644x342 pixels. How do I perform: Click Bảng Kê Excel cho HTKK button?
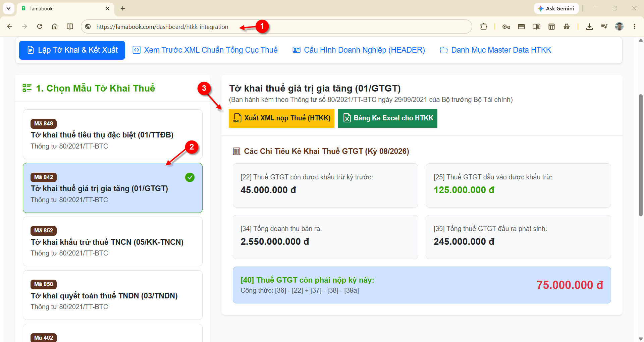[x=388, y=118]
